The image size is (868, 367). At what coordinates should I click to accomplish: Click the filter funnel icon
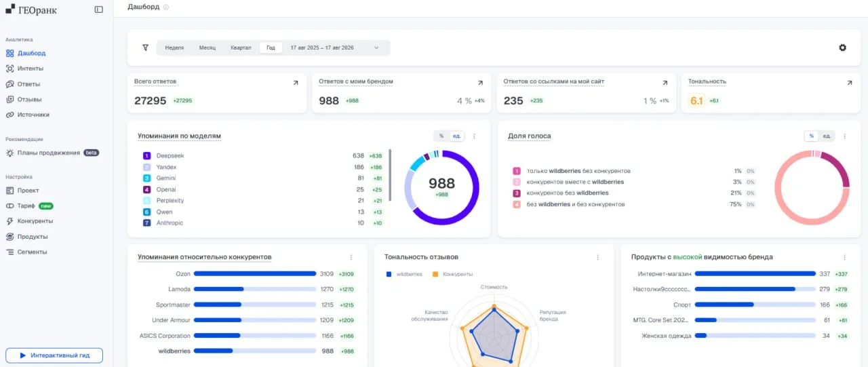(x=145, y=47)
